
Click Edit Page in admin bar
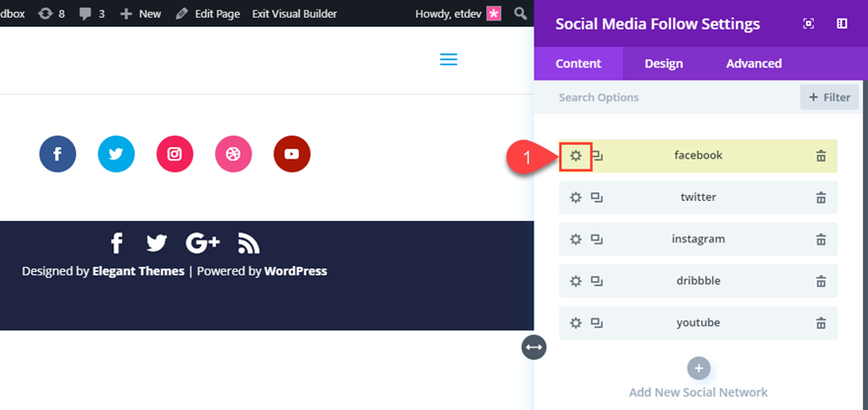pos(207,14)
